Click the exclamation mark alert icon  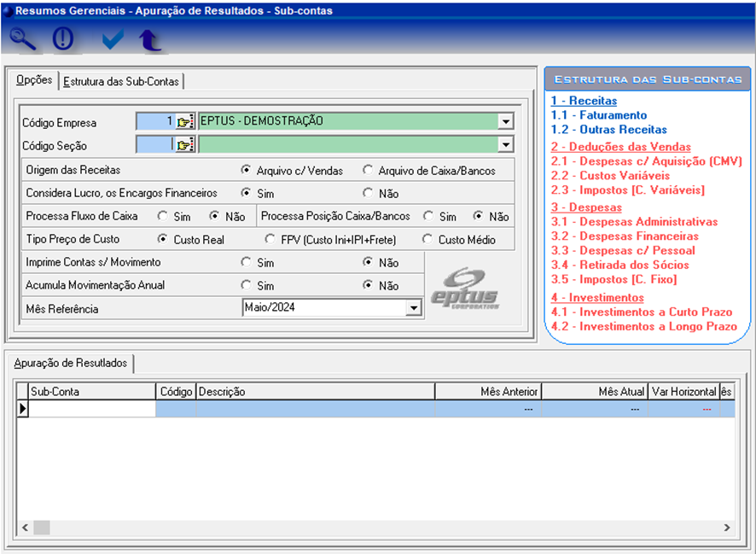click(x=64, y=39)
